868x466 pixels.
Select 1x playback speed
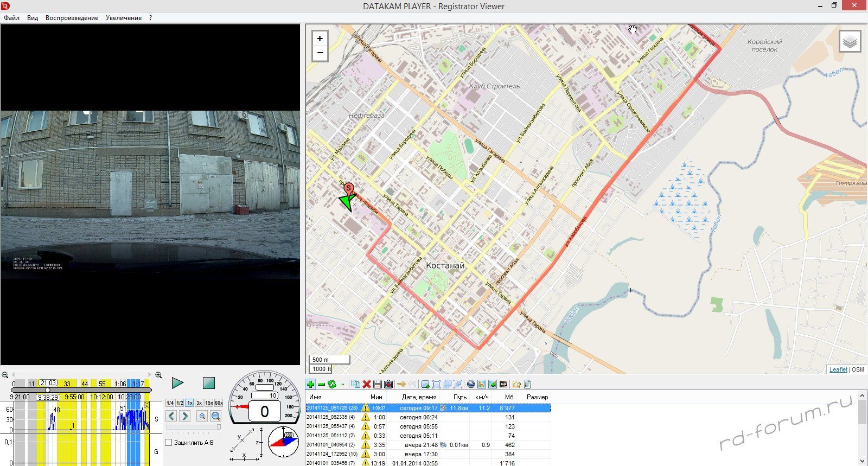[189, 403]
